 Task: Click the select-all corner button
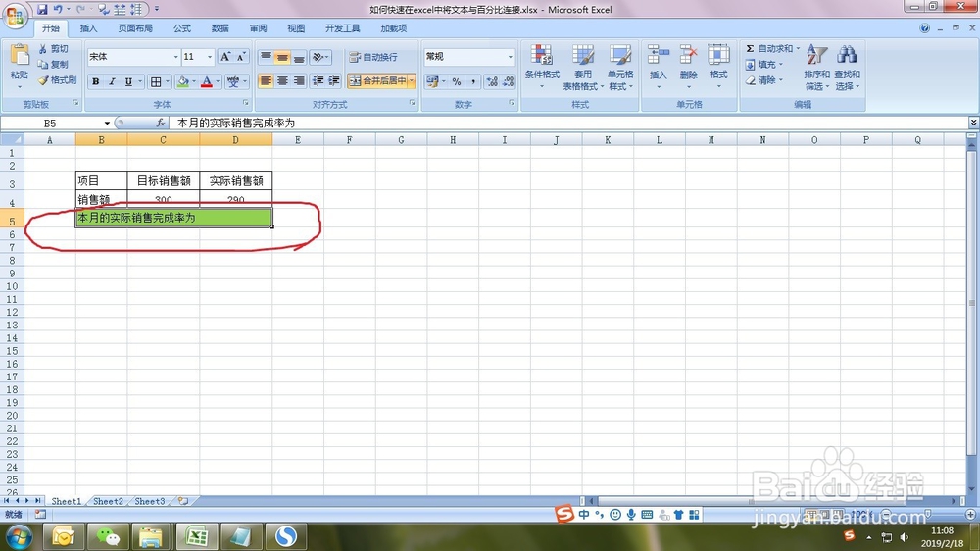12,140
